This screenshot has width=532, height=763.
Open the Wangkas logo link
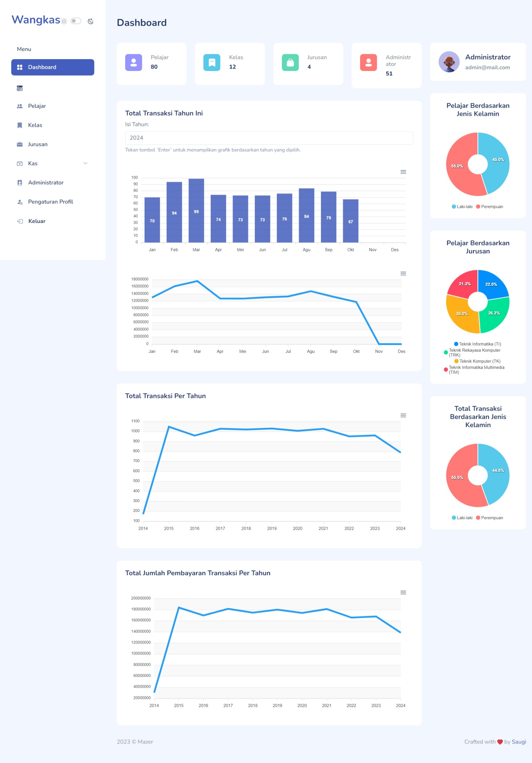point(36,20)
